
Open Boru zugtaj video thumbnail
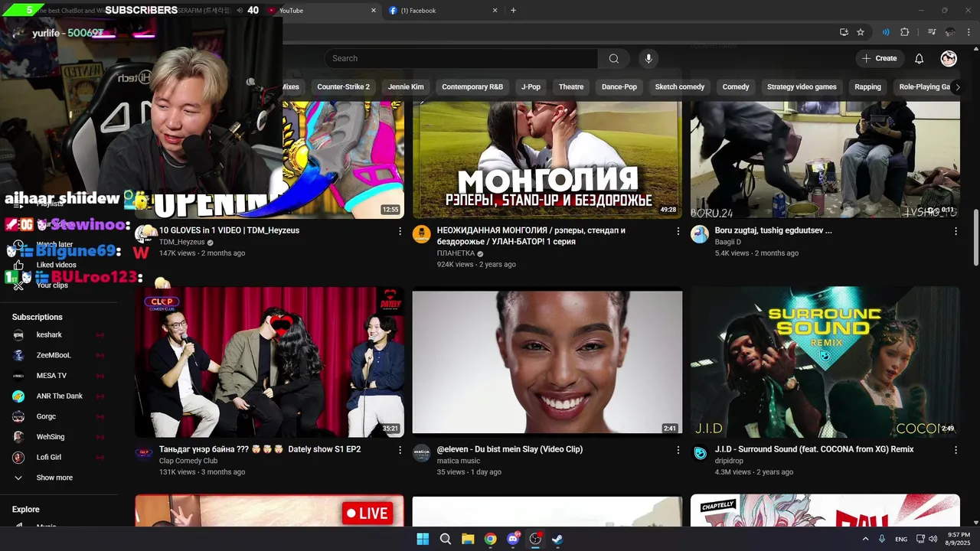825,159
